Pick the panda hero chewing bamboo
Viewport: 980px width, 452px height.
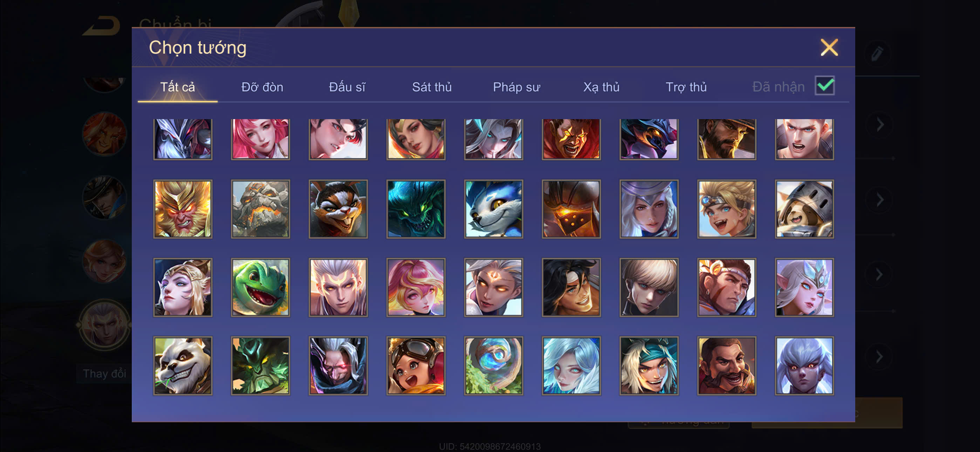click(183, 366)
